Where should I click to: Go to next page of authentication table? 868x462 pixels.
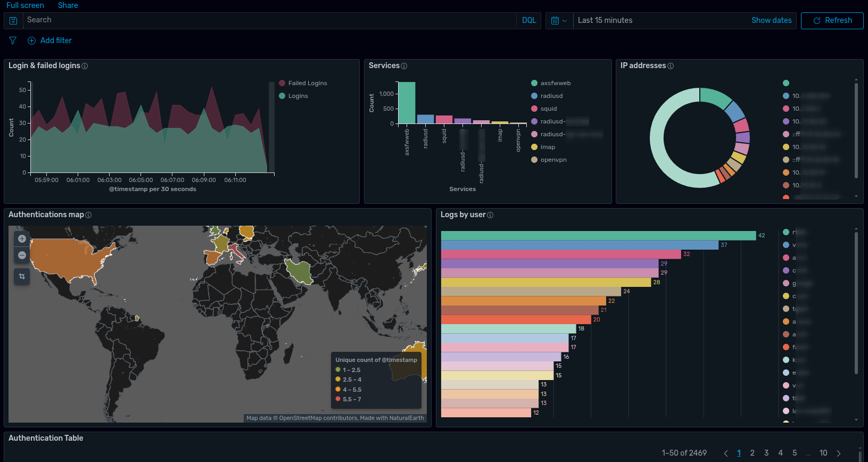(x=839, y=453)
